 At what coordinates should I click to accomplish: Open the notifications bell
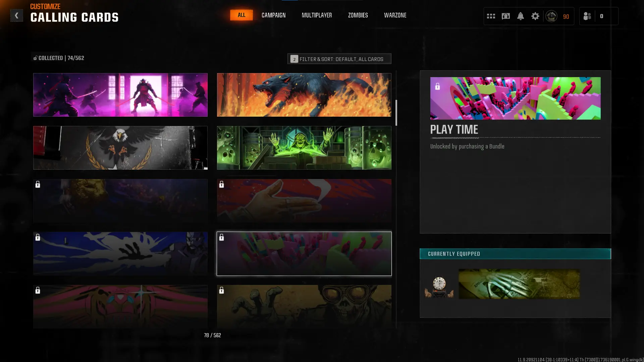[x=520, y=16]
